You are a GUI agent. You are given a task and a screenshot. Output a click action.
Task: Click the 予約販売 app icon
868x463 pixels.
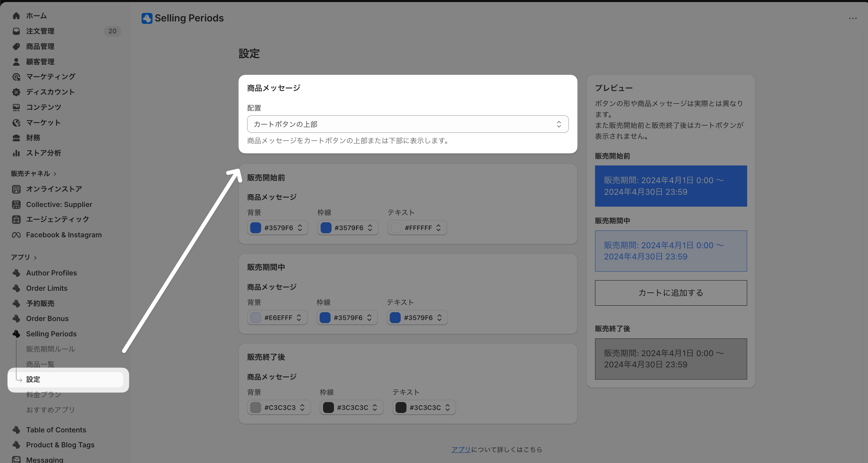tap(16, 303)
